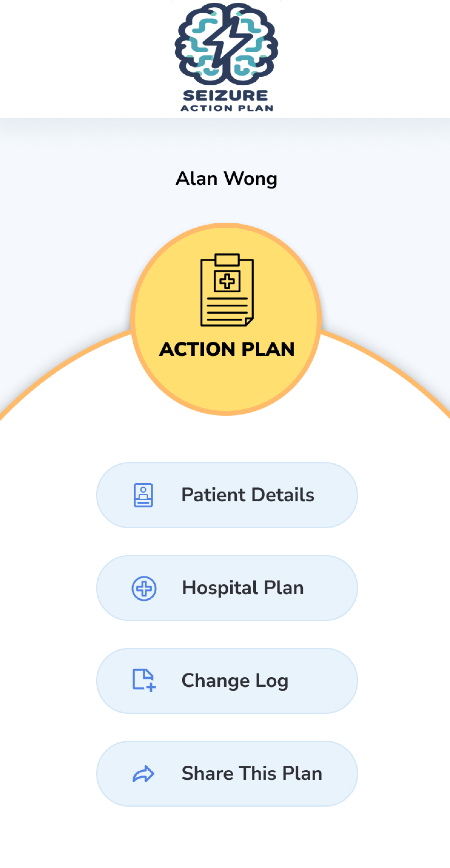Viewport: 450px width, 868px height.
Task: Tap Share This Plan
Action: point(251,773)
